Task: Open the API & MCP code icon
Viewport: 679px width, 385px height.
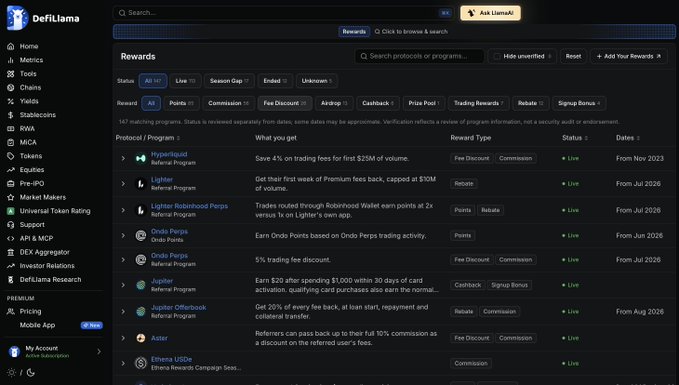Action: click(11, 239)
